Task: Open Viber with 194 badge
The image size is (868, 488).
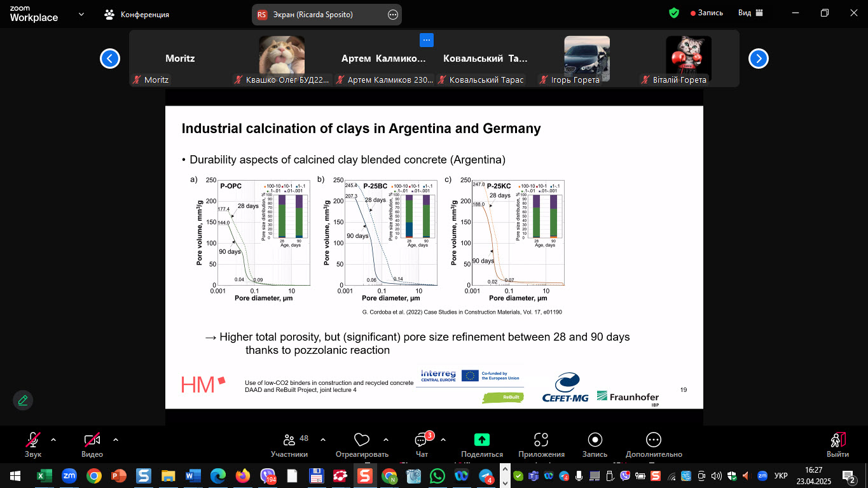Action: point(268,476)
